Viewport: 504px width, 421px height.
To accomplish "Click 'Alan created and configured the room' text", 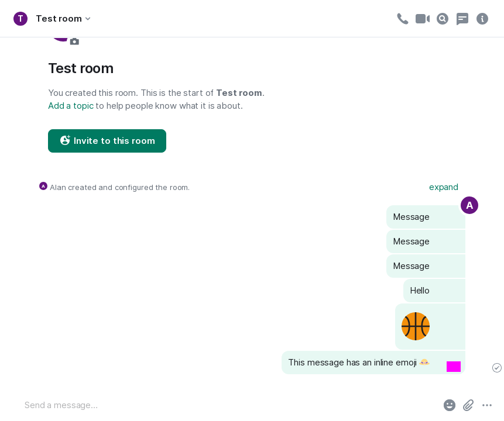I will [x=119, y=188].
